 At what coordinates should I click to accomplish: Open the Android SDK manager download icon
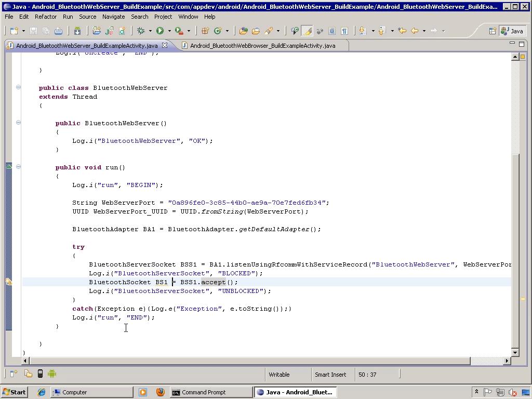pyautogui.click(x=77, y=31)
